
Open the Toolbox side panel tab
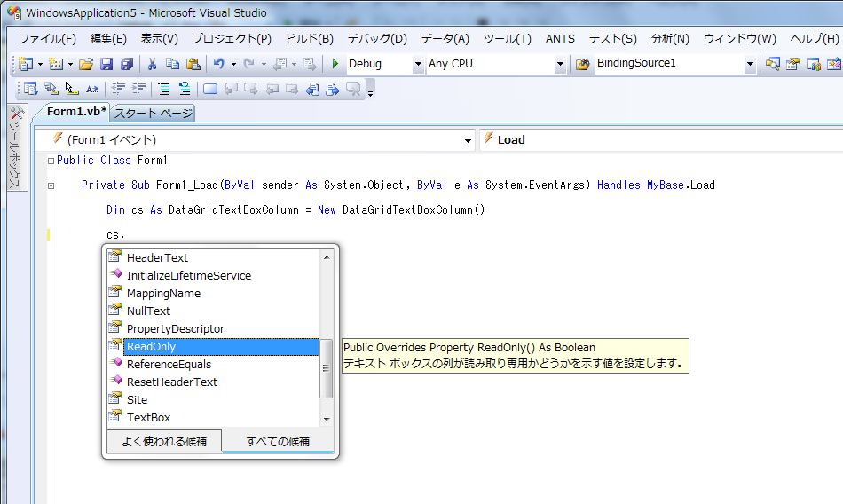[16, 147]
